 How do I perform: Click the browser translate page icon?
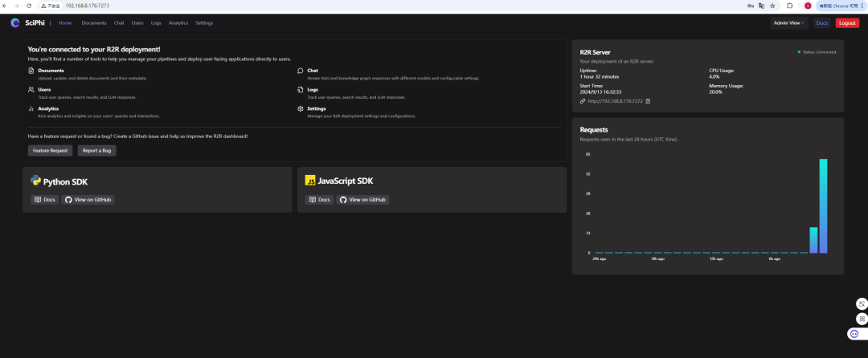coord(761,6)
